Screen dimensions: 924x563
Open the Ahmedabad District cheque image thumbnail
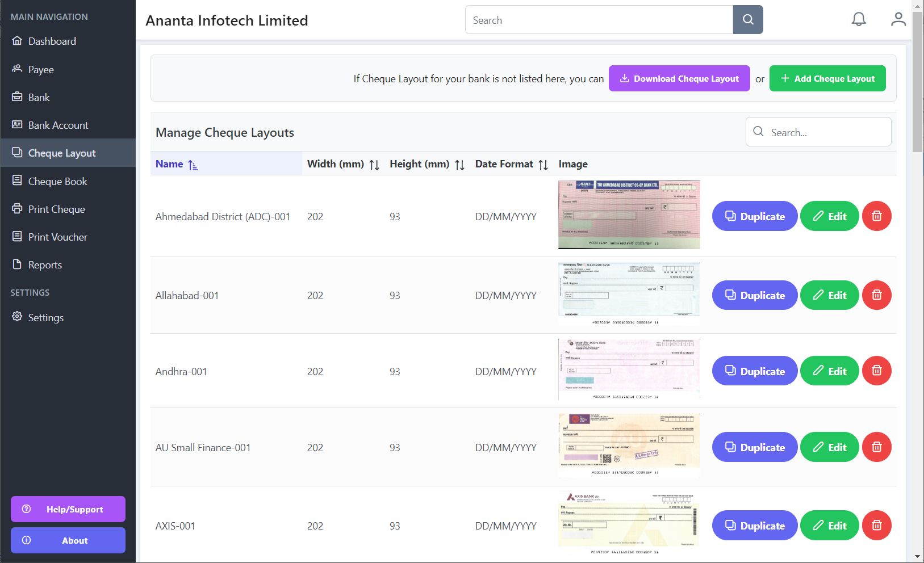click(629, 215)
